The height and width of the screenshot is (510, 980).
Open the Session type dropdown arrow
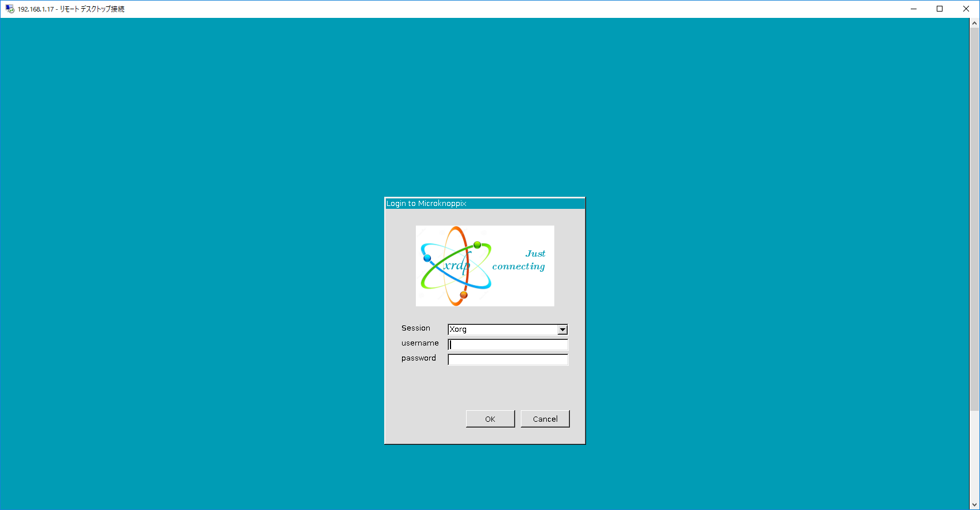click(562, 329)
